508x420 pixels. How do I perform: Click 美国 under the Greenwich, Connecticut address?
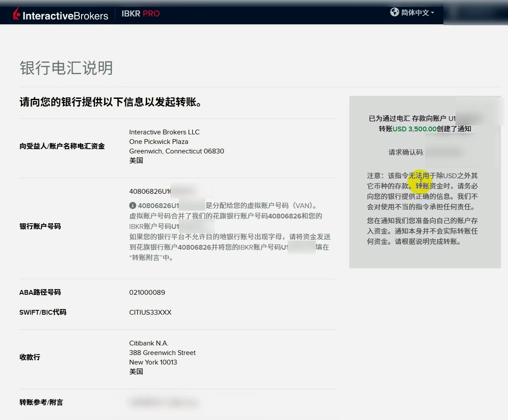click(x=136, y=160)
